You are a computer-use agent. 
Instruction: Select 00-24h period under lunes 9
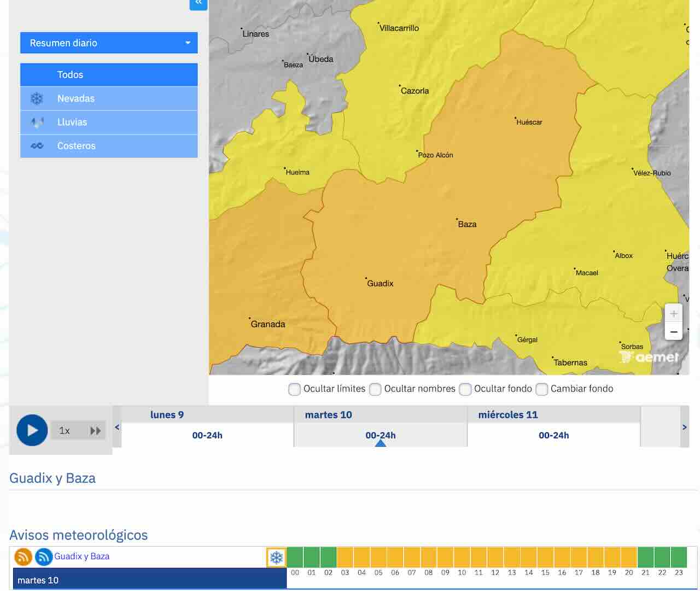207,435
